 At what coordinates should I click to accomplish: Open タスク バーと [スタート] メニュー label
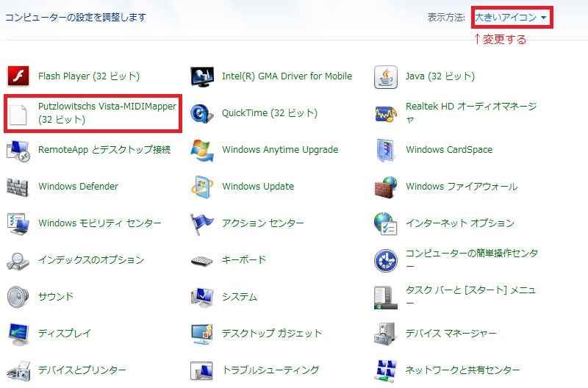(471, 297)
